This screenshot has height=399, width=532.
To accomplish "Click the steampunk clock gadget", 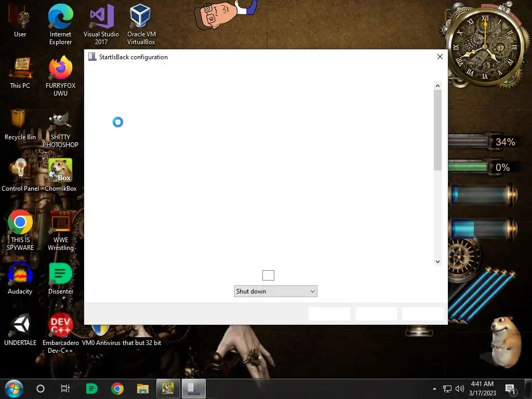I will pyautogui.click(x=485, y=46).
